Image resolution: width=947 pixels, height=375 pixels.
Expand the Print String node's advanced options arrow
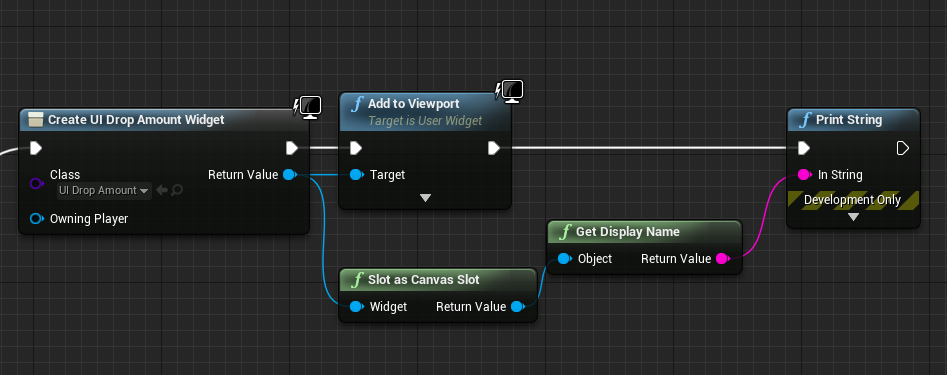click(853, 217)
